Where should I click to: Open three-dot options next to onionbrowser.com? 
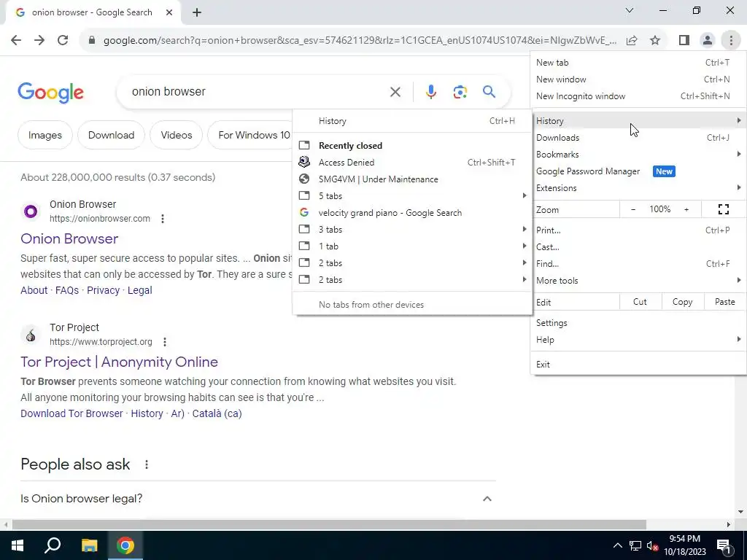pos(163,219)
